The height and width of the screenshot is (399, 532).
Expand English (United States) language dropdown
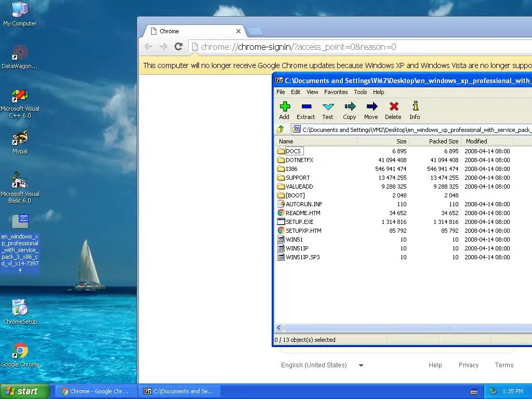coord(322,365)
